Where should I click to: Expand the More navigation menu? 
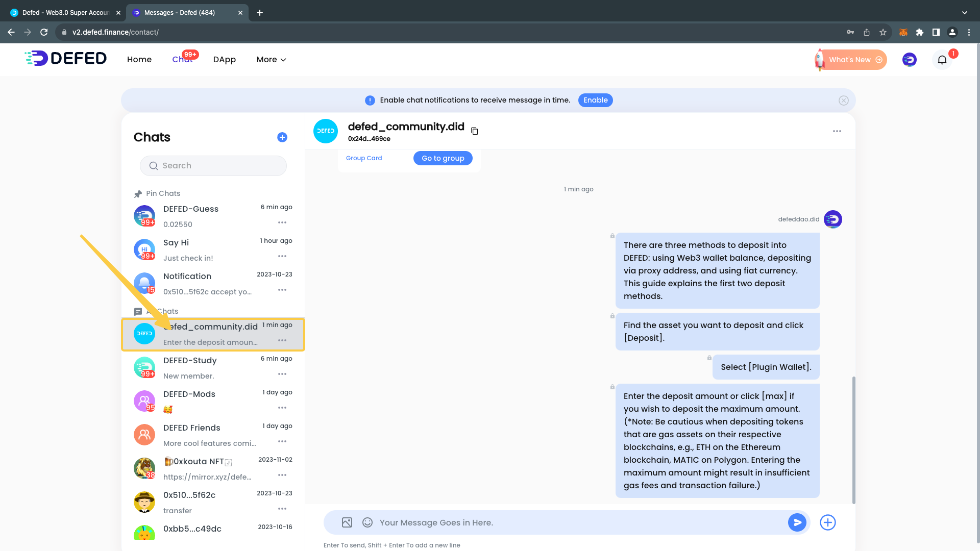coord(271,60)
